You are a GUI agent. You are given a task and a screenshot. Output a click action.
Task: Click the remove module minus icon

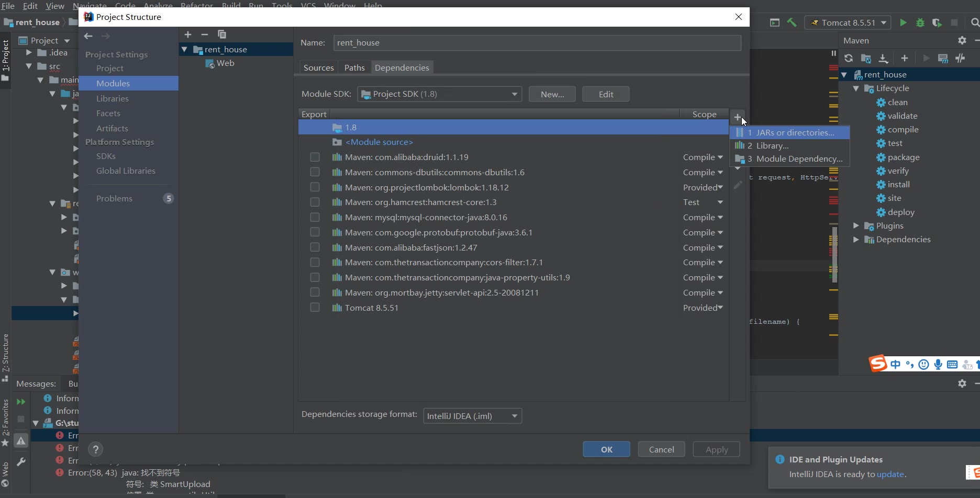pos(205,35)
